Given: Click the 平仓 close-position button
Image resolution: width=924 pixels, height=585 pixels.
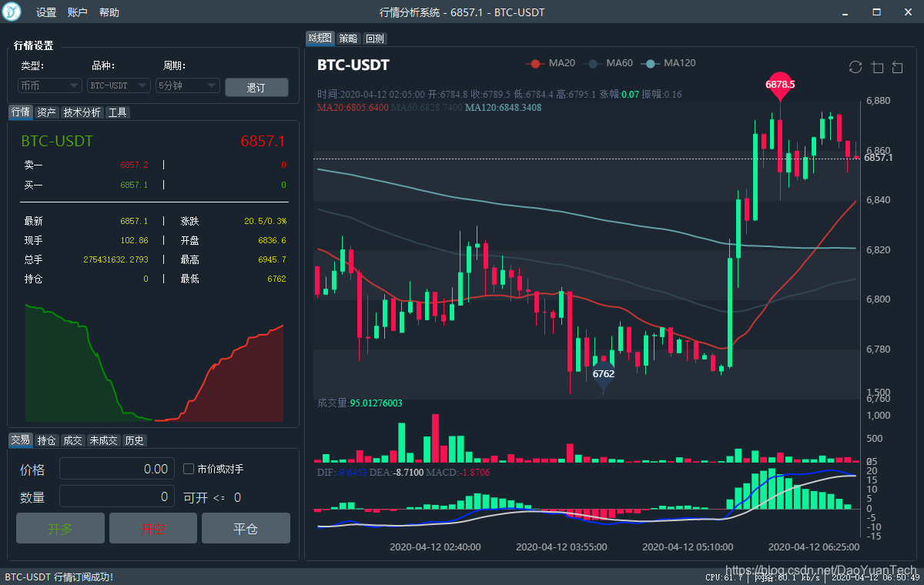Looking at the screenshot, I should [x=246, y=529].
